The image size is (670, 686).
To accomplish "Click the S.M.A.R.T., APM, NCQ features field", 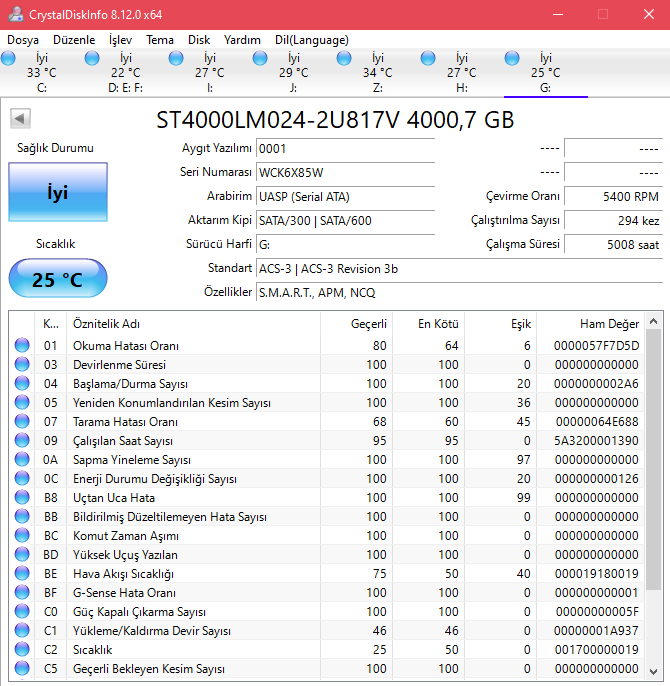I will 460,292.
